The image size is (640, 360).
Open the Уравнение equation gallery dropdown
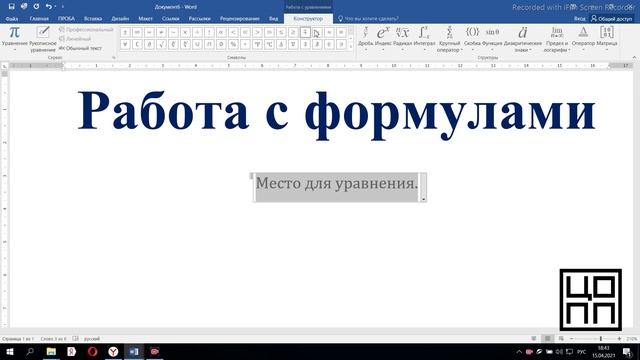click(x=14, y=39)
